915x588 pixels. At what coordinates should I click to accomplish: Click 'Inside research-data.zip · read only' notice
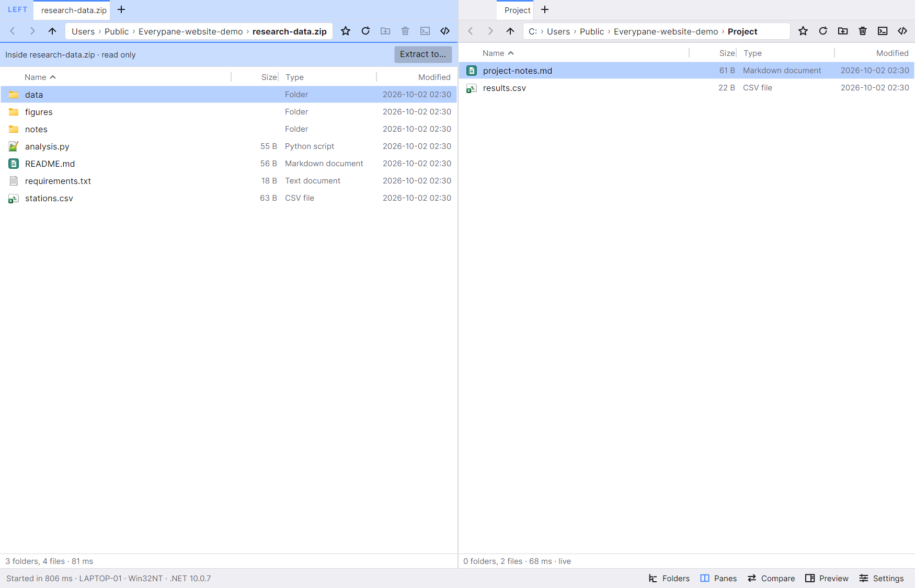[71, 55]
